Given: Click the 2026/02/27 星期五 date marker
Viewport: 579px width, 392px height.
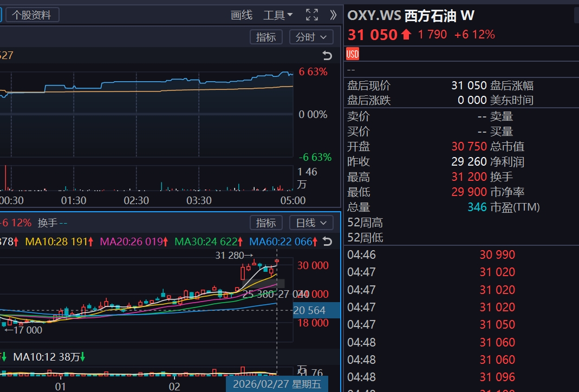Looking at the screenshot, I should [x=277, y=384].
